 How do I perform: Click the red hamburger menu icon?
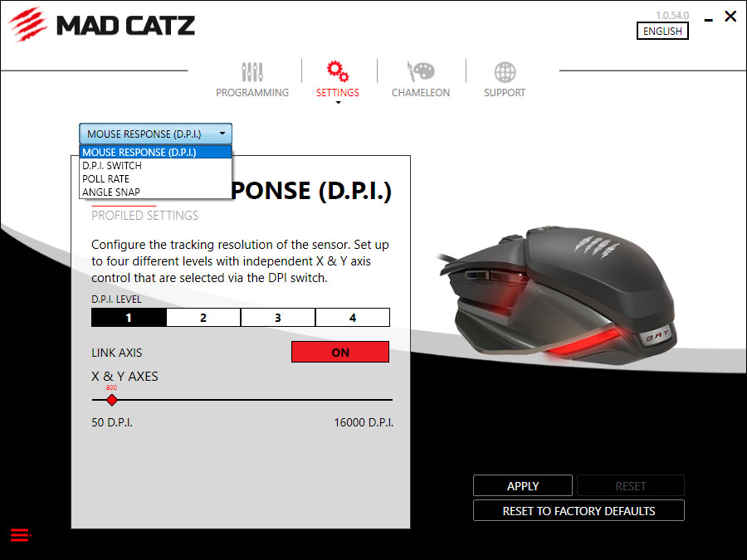coord(20,535)
